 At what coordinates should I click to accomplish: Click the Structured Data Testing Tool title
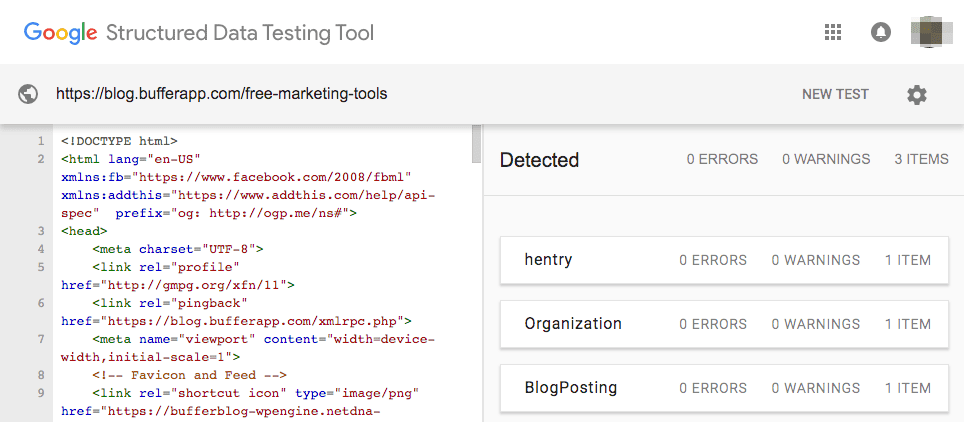240,33
